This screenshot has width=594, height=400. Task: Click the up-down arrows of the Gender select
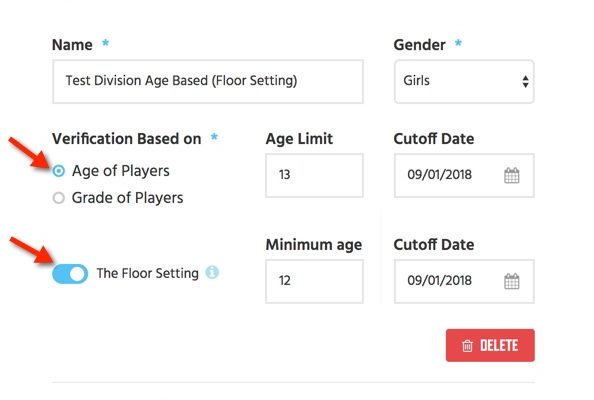pos(525,81)
